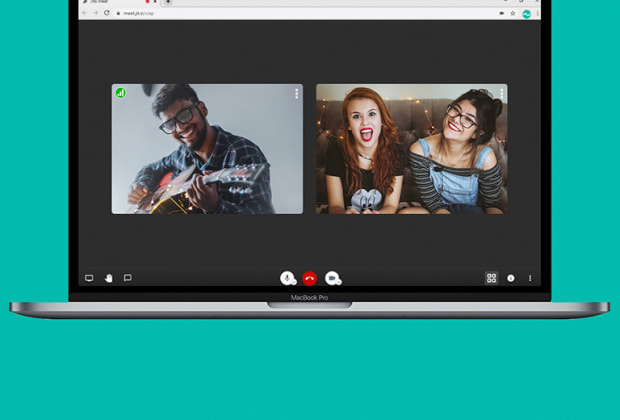Open options menu on guitarist's video tile

click(x=296, y=93)
